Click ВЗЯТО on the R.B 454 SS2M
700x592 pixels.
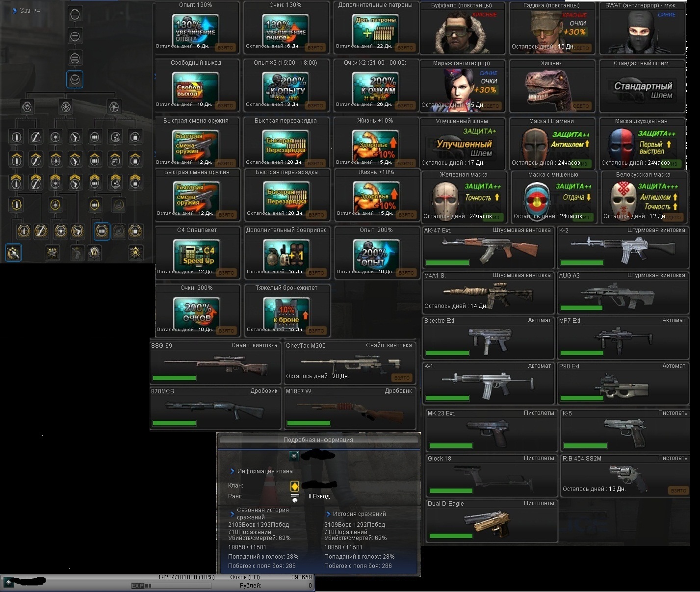pyautogui.click(x=678, y=490)
